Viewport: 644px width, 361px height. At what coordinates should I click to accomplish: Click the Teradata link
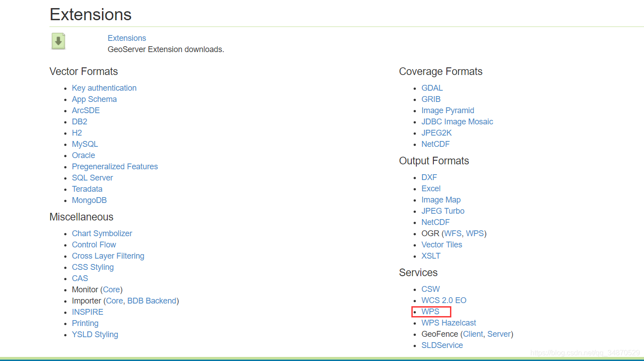(87, 189)
